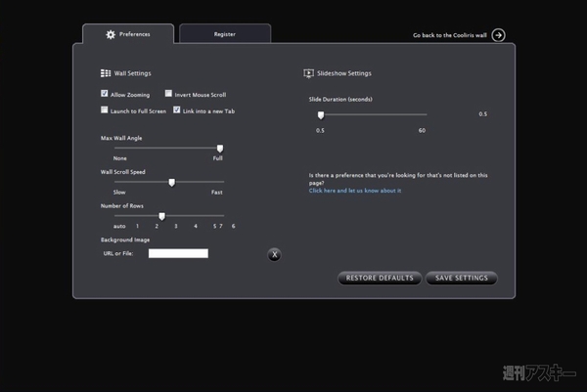Clear background image with X button

[274, 255]
